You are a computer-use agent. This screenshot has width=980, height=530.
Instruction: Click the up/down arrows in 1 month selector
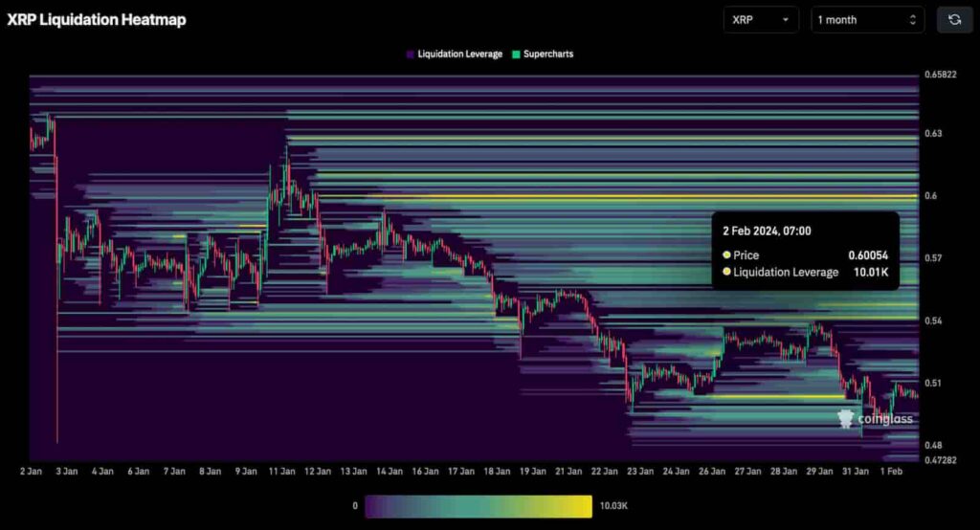912,20
